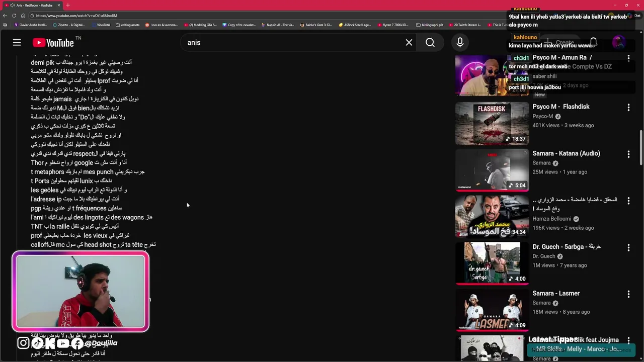Close the Anis - RedRoom tab
Screen dimensions: 644x362
58,5
